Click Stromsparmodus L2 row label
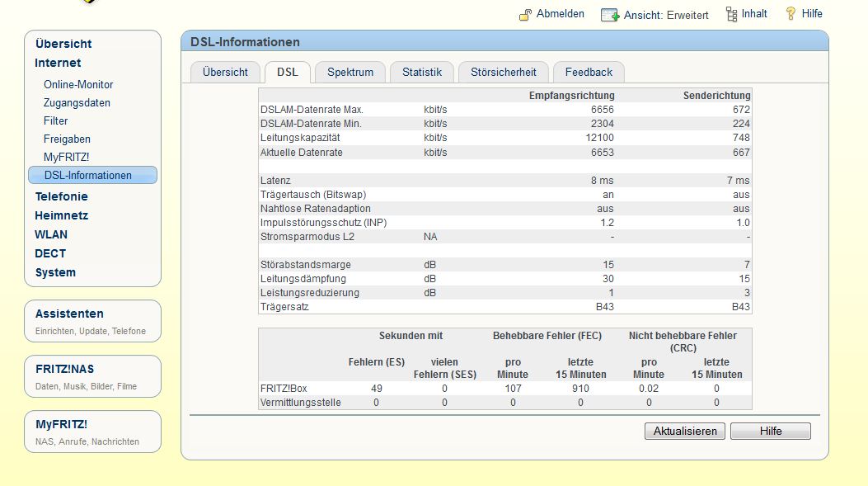The image size is (868, 486). tap(307, 237)
